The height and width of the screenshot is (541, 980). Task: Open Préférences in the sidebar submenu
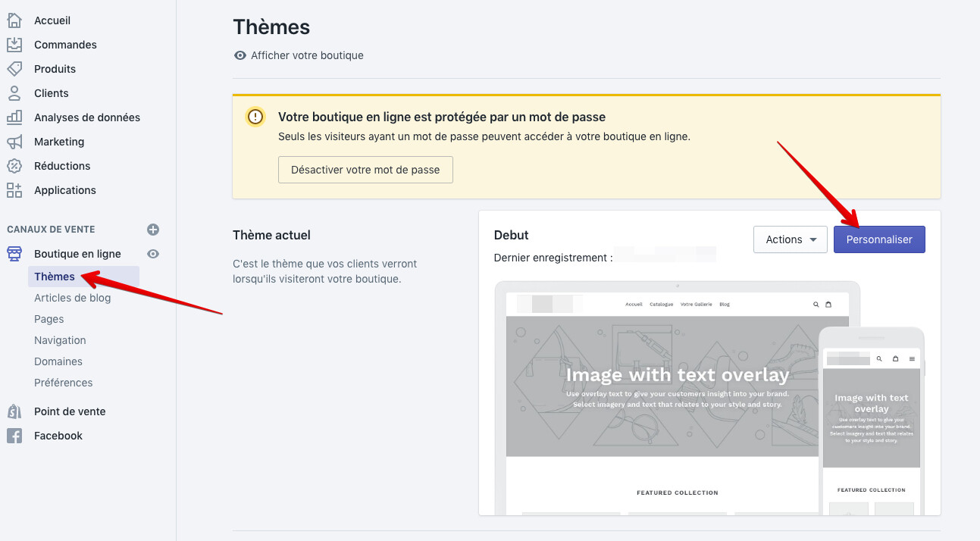pyautogui.click(x=63, y=383)
